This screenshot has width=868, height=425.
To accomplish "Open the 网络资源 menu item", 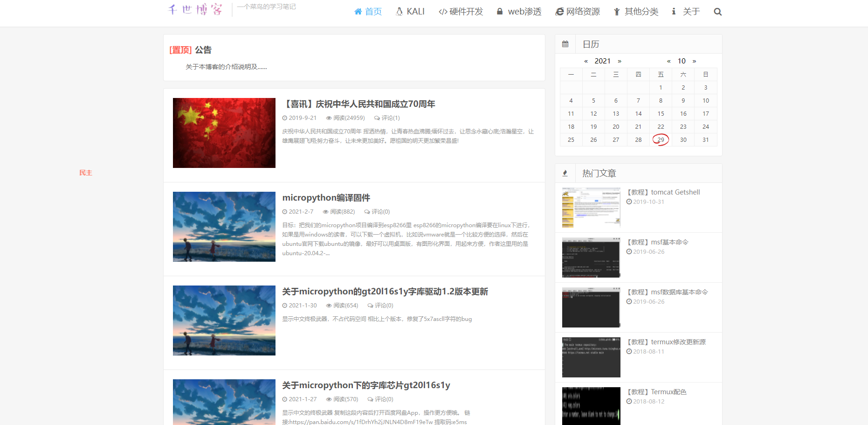I will click(x=578, y=12).
